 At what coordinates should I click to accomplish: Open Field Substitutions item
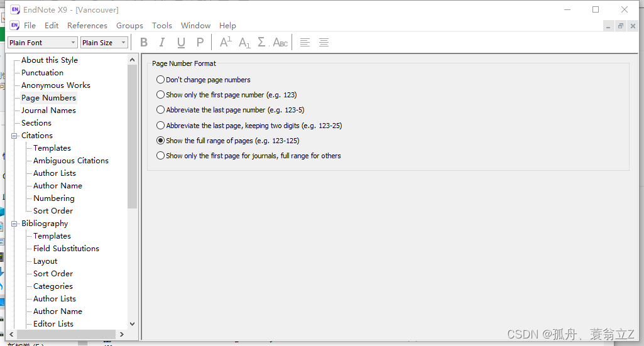tap(66, 248)
